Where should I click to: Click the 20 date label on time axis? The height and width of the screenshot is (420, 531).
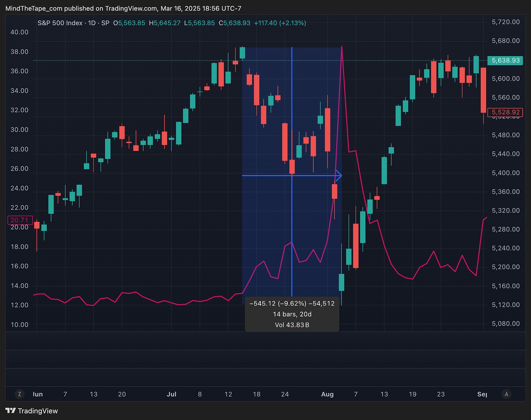[x=122, y=394]
